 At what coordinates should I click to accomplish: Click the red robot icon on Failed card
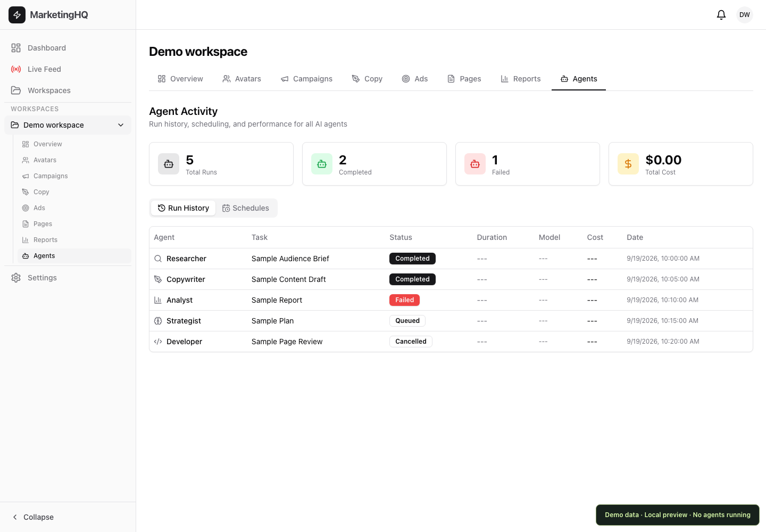475,164
